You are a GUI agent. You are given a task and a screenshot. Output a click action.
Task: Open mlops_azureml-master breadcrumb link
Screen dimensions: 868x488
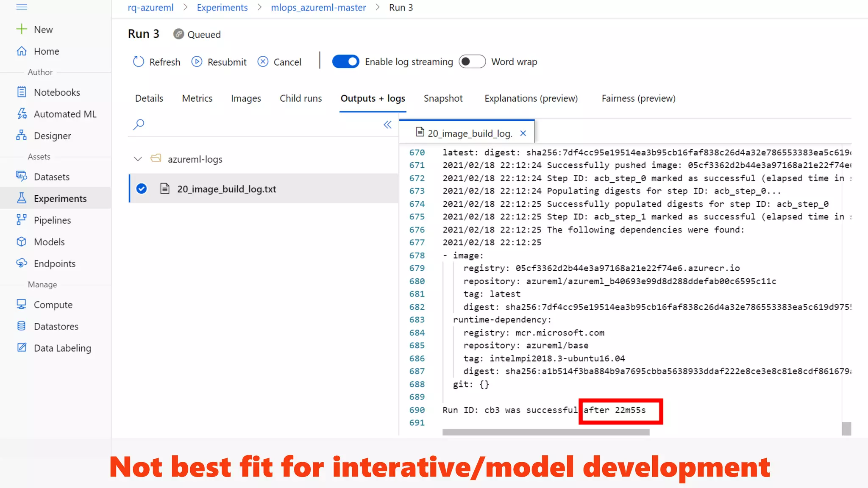318,8
